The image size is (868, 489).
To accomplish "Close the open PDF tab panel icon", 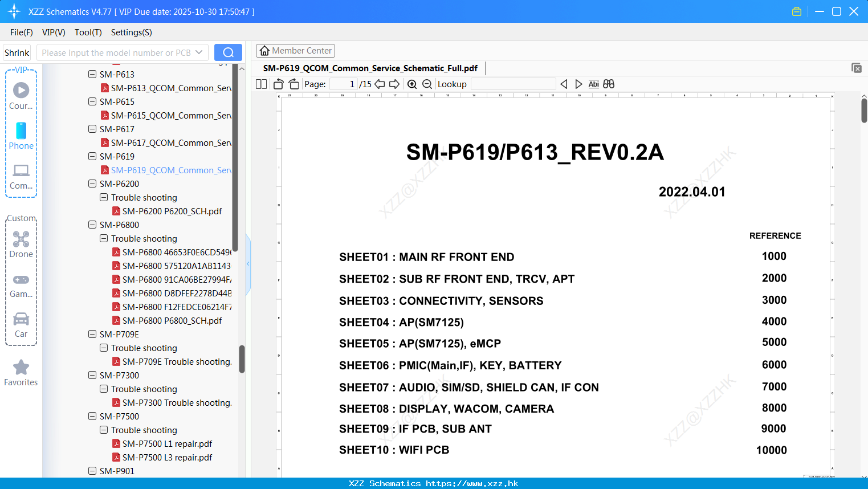I will 857,68.
